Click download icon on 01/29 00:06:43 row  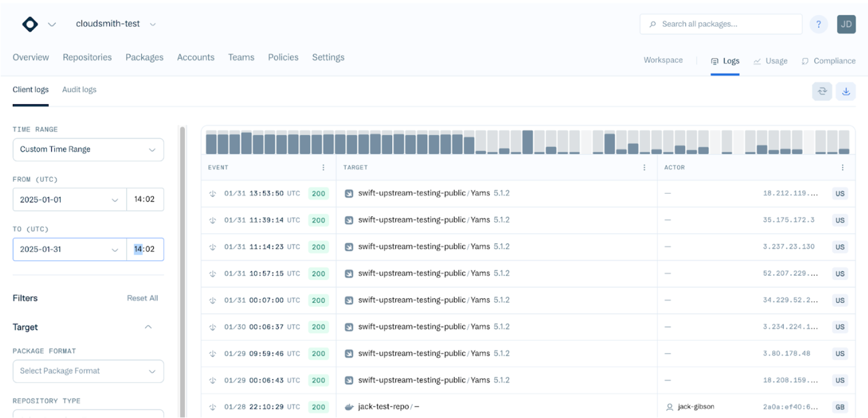coord(212,380)
